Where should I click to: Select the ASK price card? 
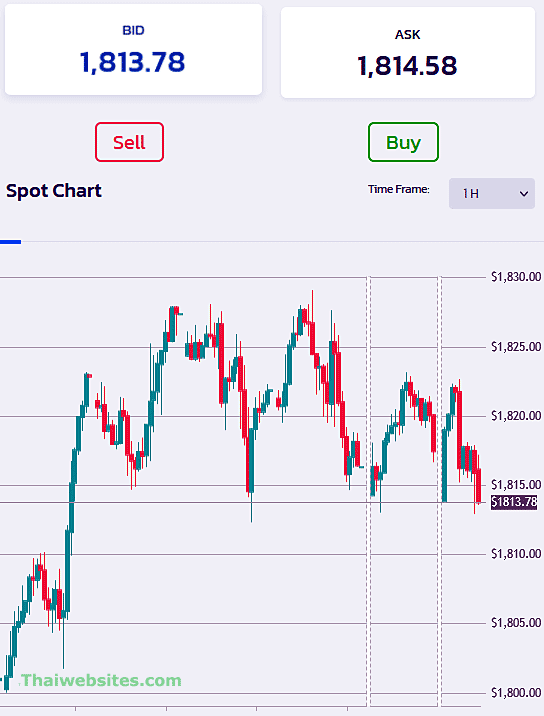[407, 53]
